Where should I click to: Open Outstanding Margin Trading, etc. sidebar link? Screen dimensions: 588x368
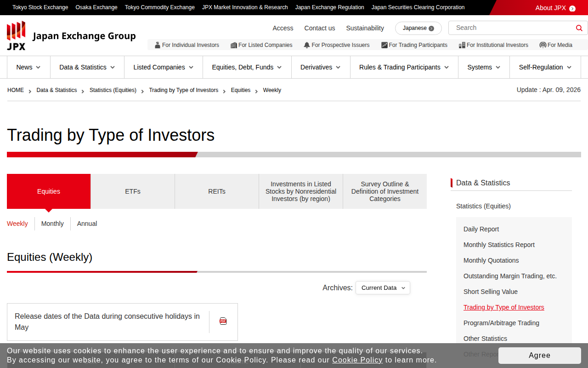[x=510, y=276]
